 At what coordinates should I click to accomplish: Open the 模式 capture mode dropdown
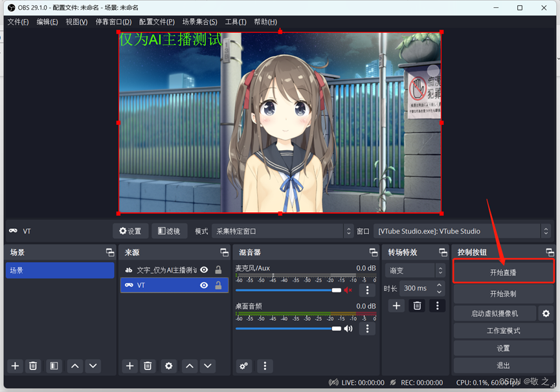(x=282, y=231)
